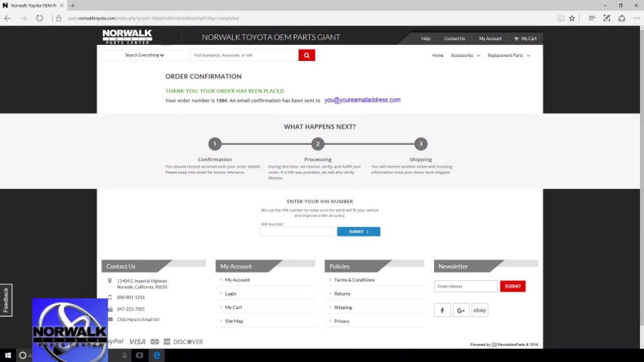Viewport: 644px width, 362px height.
Task: Expand the Replacement Parts menu
Action: (509, 55)
